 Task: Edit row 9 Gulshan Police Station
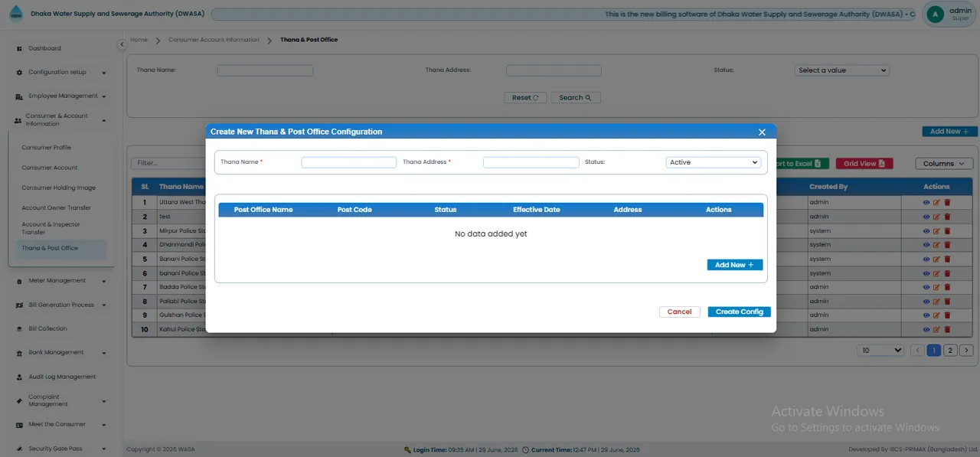936,315
